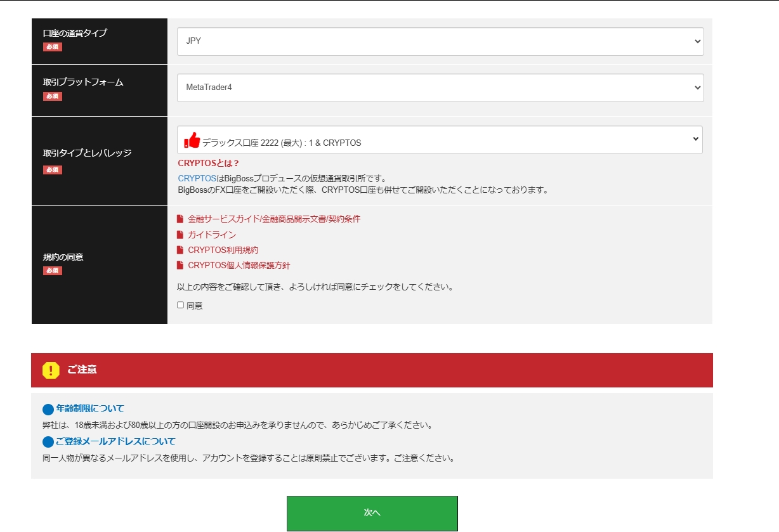Click document icon beside CRYPTOS個人情報保護方針
Image resolution: width=779 pixels, height=532 pixels.
(x=180, y=265)
